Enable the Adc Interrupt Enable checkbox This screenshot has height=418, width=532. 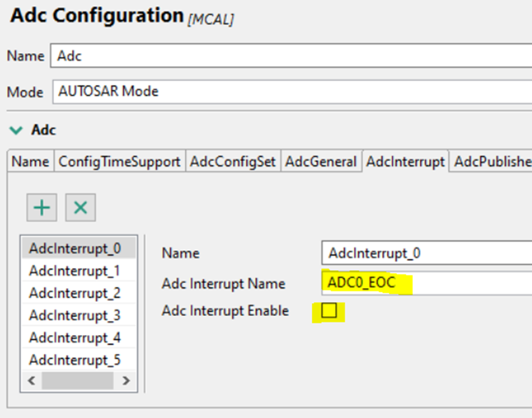[x=329, y=311]
